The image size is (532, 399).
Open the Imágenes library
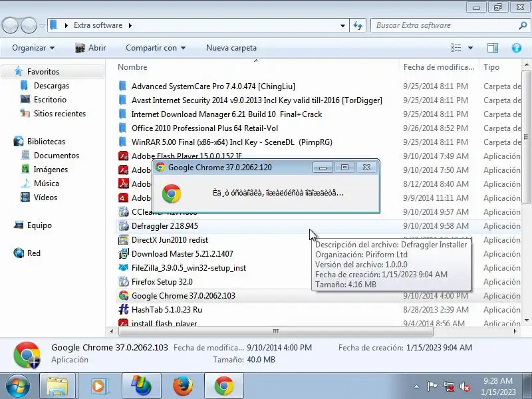51,170
